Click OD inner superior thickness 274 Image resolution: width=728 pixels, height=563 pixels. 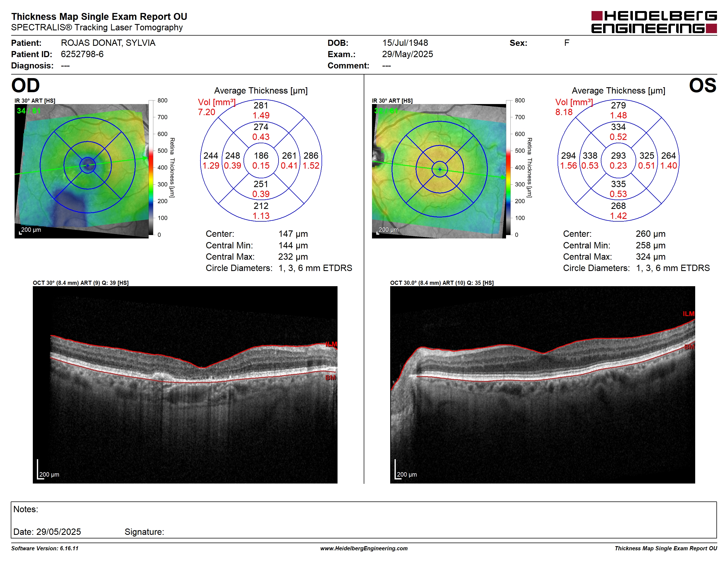[x=261, y=127]
